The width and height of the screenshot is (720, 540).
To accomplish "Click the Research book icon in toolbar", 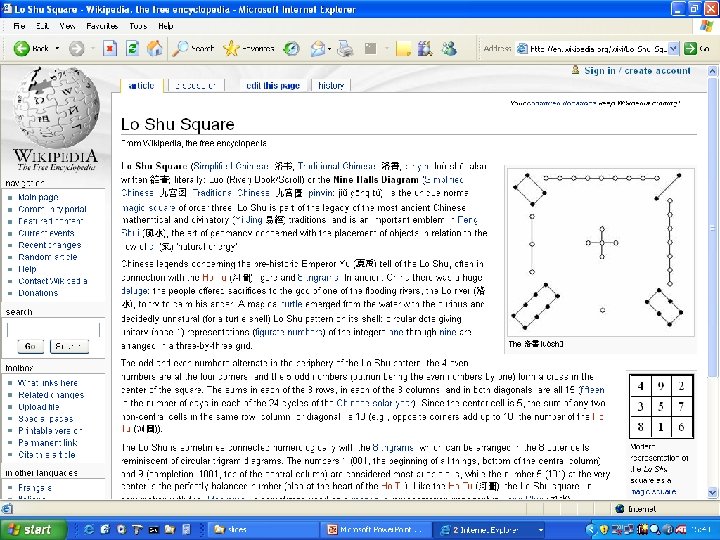I will (x=425, y=48).
